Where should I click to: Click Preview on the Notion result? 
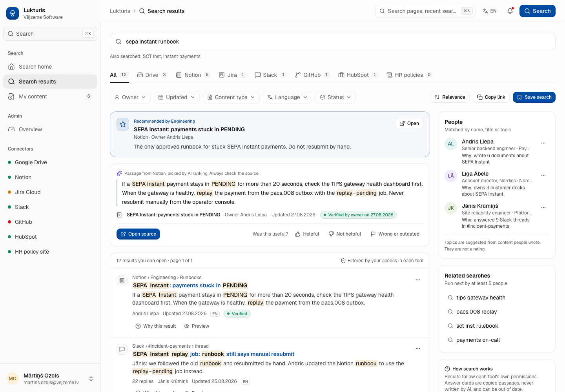click(x=197, y=326)
